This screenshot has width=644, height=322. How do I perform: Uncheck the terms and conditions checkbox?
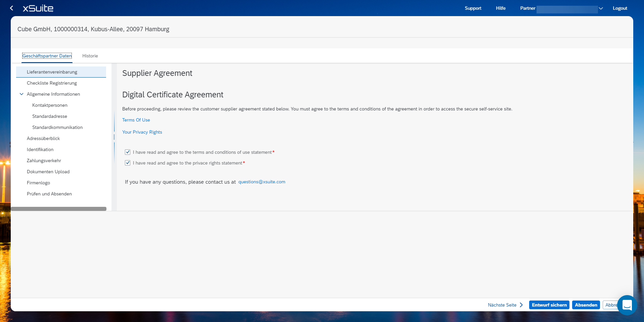(x=128, y=152)
